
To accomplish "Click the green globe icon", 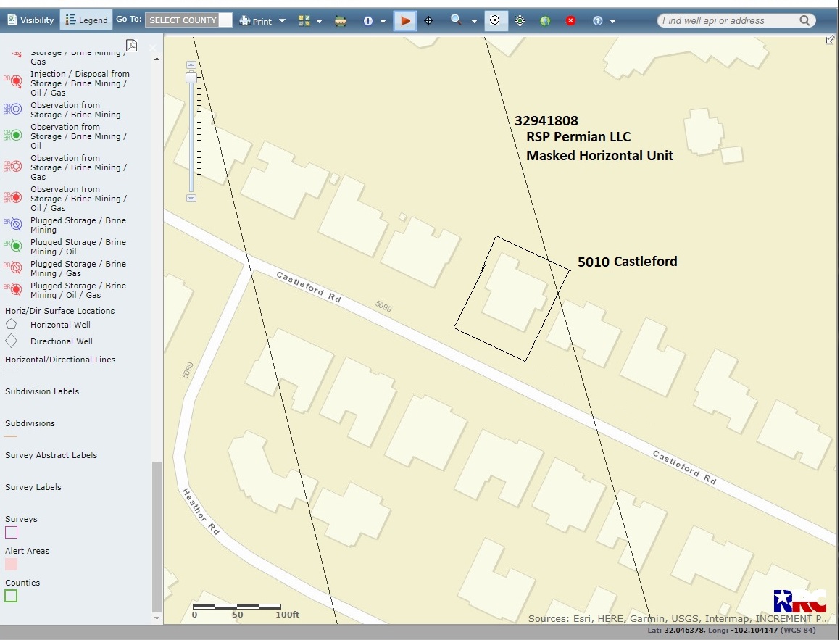I will [x=545, y=21].
